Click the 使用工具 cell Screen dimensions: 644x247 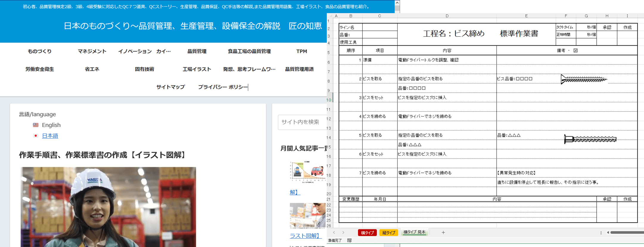[x=351, y=42]
